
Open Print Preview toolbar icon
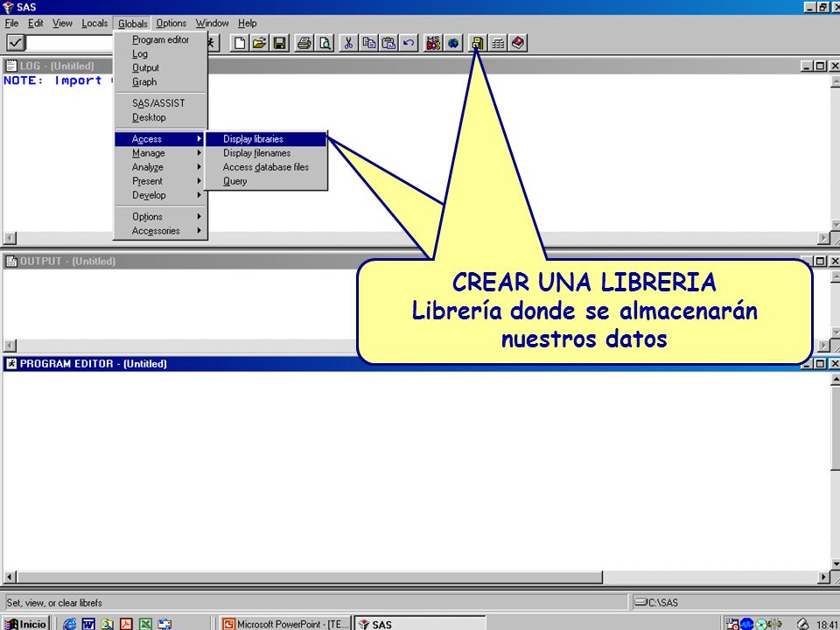coord(324,43)
